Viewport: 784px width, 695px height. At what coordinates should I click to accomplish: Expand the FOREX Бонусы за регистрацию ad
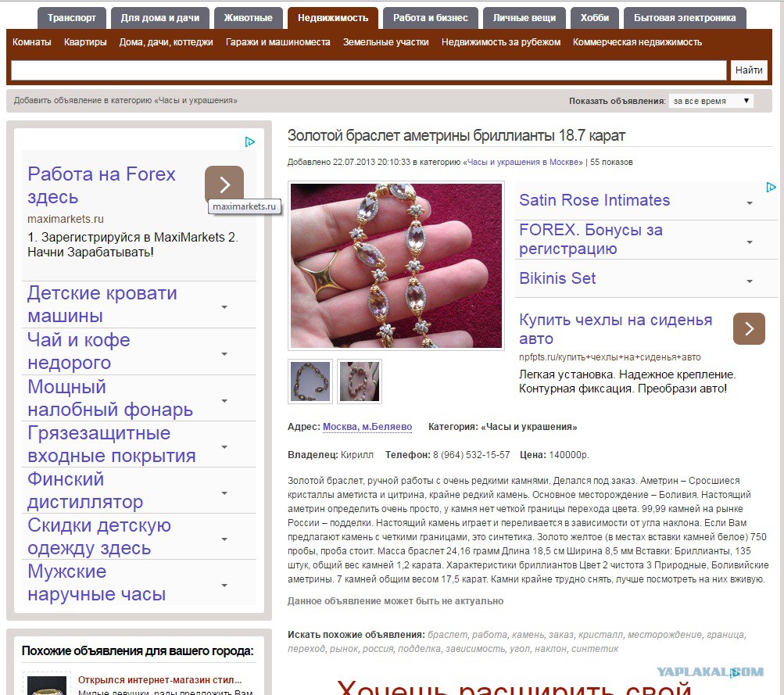(x=750, y=242)
